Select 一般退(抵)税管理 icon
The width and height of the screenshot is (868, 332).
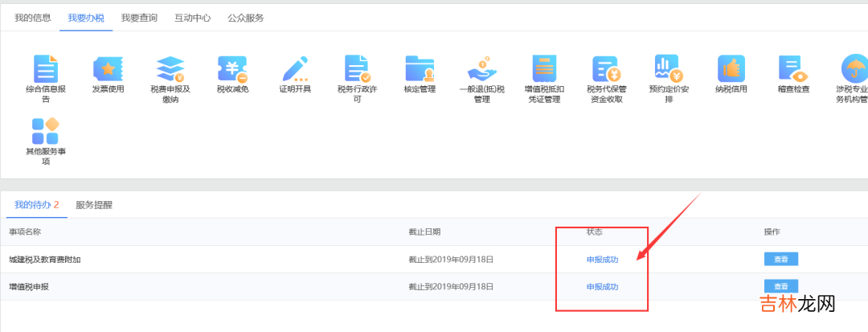(481, 70)
